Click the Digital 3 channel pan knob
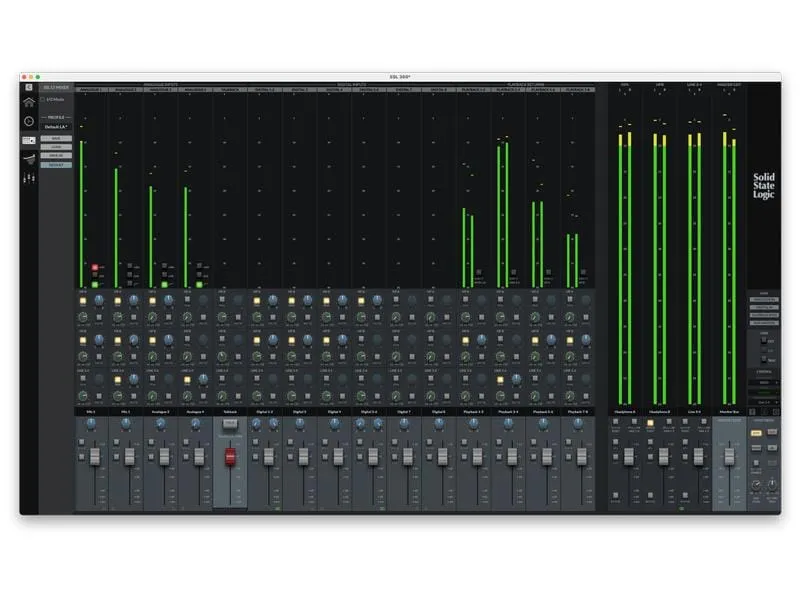The width and height of the screenshot is (800, 600). [300, 423]
